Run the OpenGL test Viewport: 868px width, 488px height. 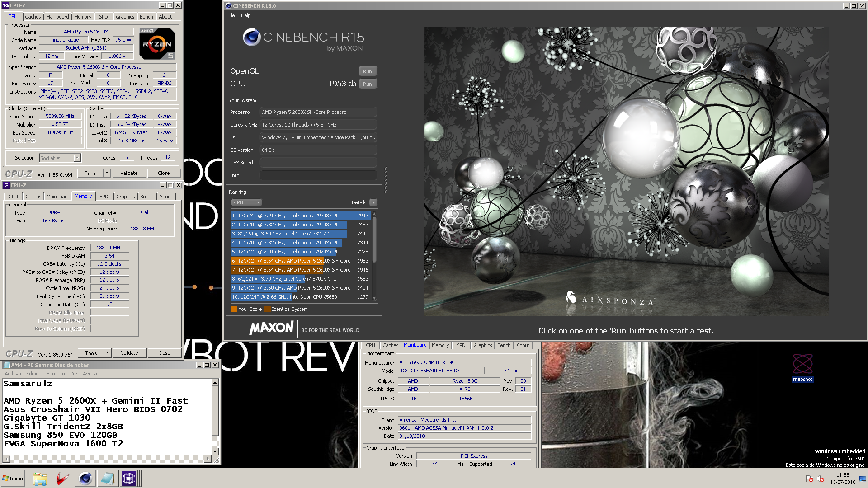[368, 71]
